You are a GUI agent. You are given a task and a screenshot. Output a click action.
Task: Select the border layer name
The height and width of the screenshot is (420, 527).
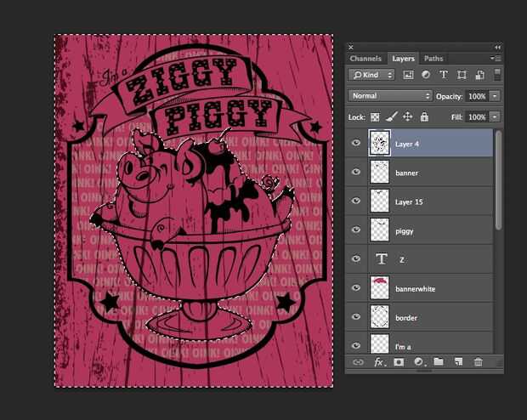(406, 318)
